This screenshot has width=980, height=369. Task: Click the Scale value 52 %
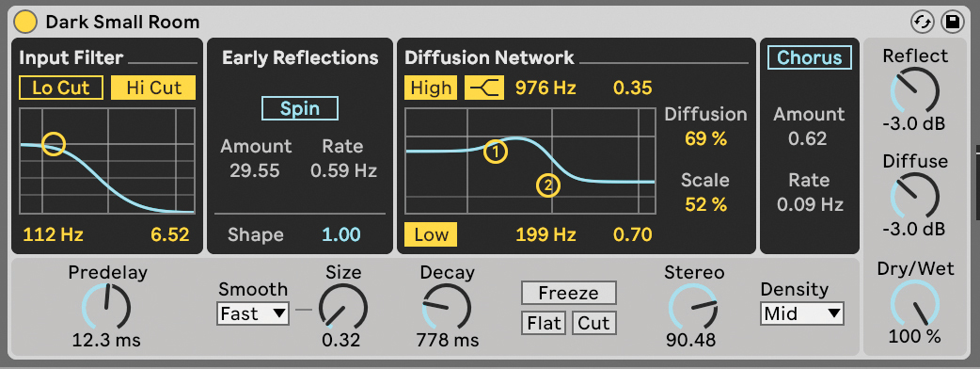point(705,204)
